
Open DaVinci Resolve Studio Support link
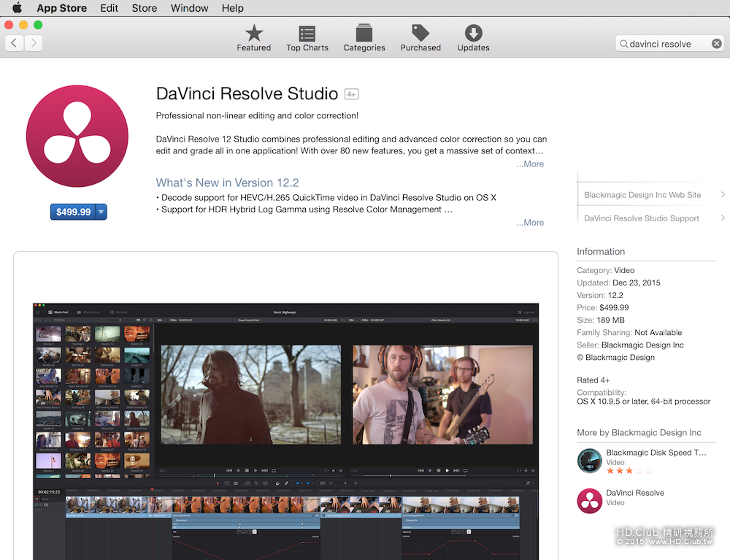[642, 218]
